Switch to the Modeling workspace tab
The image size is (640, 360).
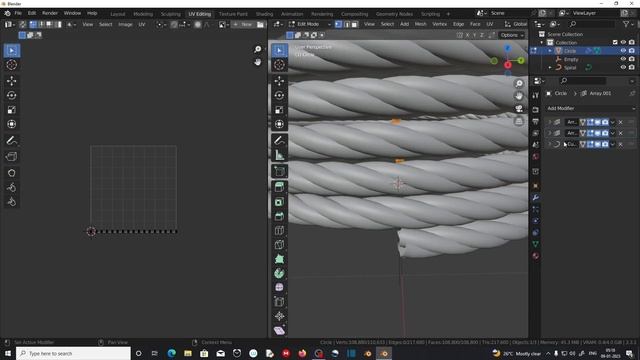(143, 14)
